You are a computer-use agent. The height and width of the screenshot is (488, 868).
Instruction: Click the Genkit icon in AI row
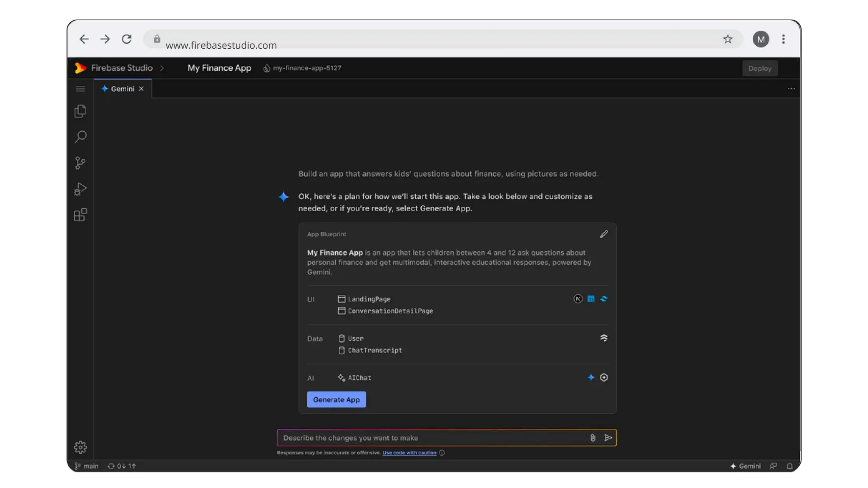click(604, 377)
